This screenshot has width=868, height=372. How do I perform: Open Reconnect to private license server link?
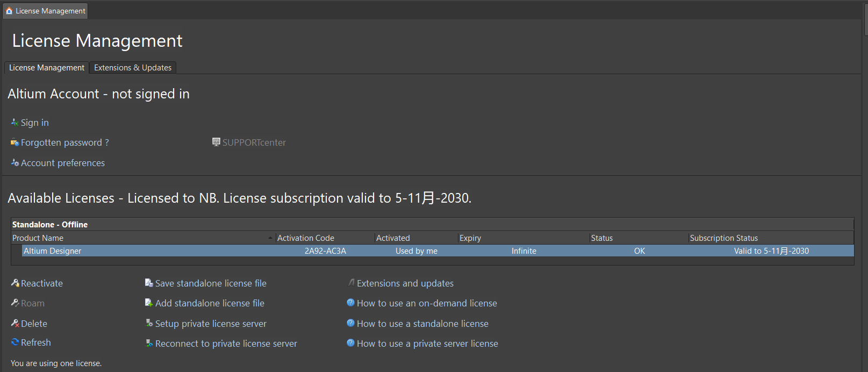tap(226, 344)
